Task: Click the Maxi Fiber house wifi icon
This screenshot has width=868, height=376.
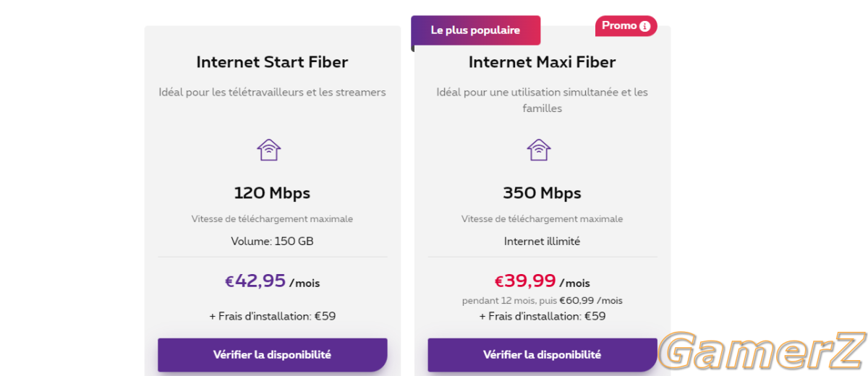Action: point(538,150)
